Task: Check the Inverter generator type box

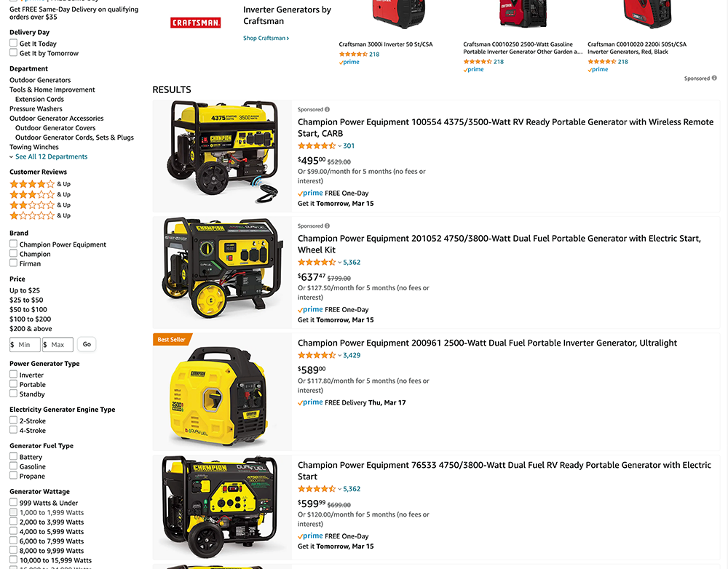Action: (13, 374)
